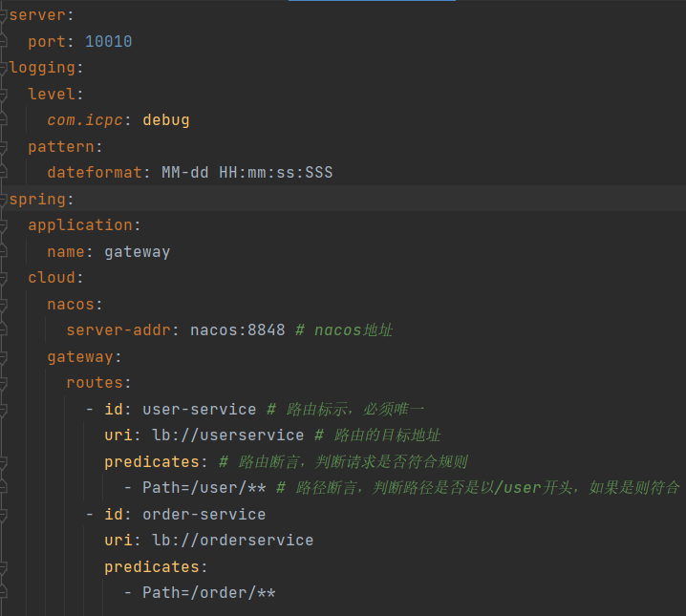The width and height of the screenshot is (686, 616).
Task: Click the cloud key
Action: 52,278
